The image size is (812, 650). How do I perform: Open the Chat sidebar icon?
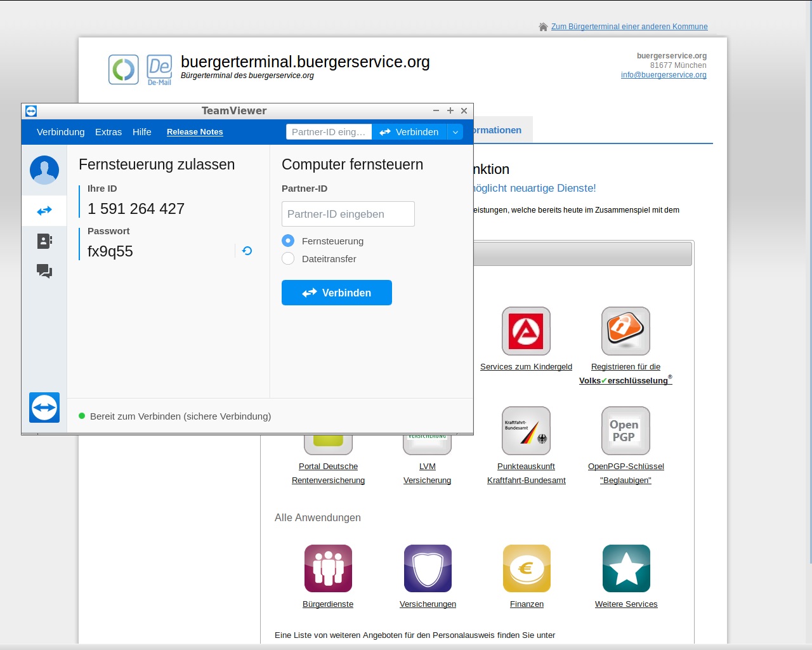coord(44,271)
